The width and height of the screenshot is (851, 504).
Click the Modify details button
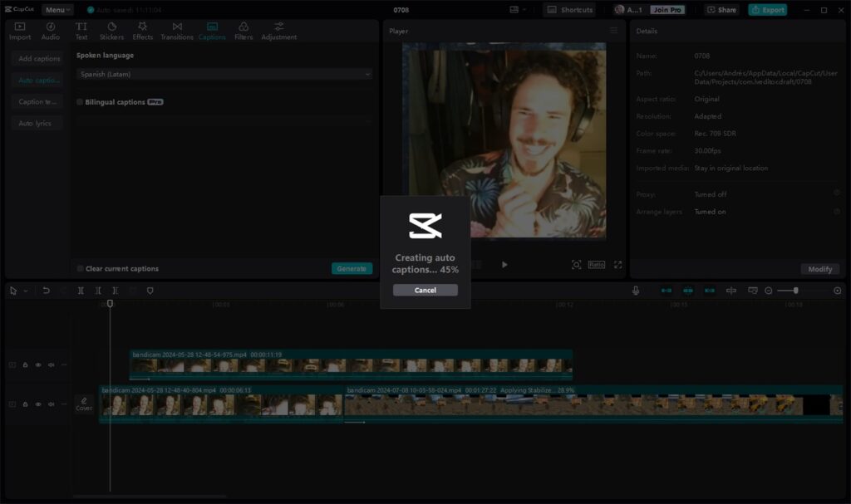[819, 269]
